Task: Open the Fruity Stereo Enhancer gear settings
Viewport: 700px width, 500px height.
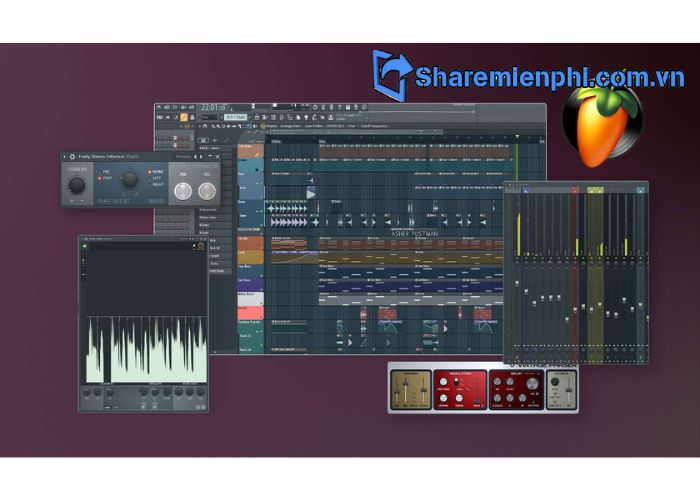Action: pos(72,157)
